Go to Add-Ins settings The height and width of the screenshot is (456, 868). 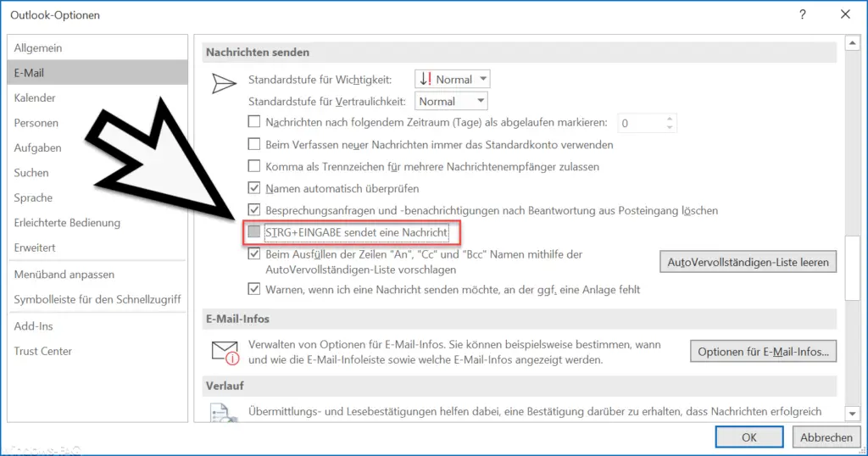point(97,326)
